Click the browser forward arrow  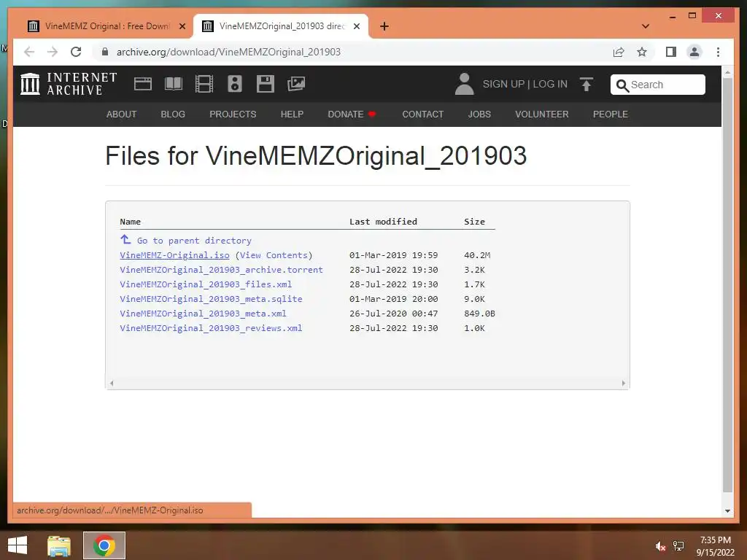point(53,52)
